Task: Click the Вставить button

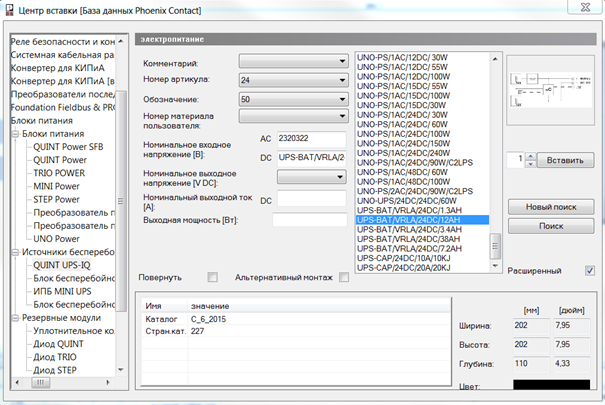Action: [565, 160]
